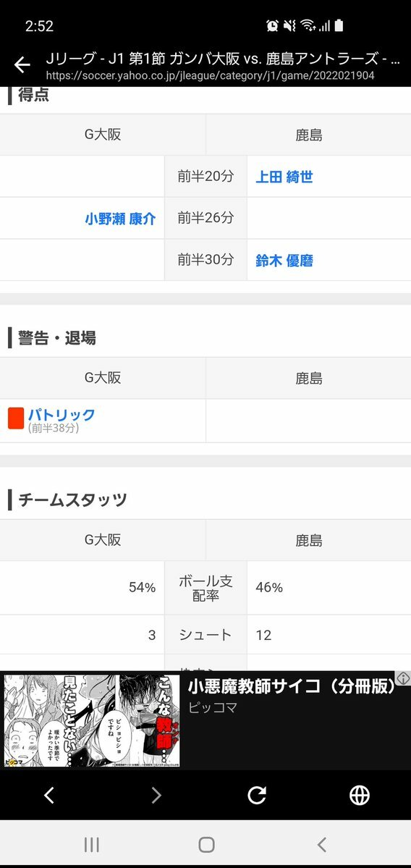Viewport: 411px width, 868px height.
Task: Tap the Android home button
Action: coord(206,844)
